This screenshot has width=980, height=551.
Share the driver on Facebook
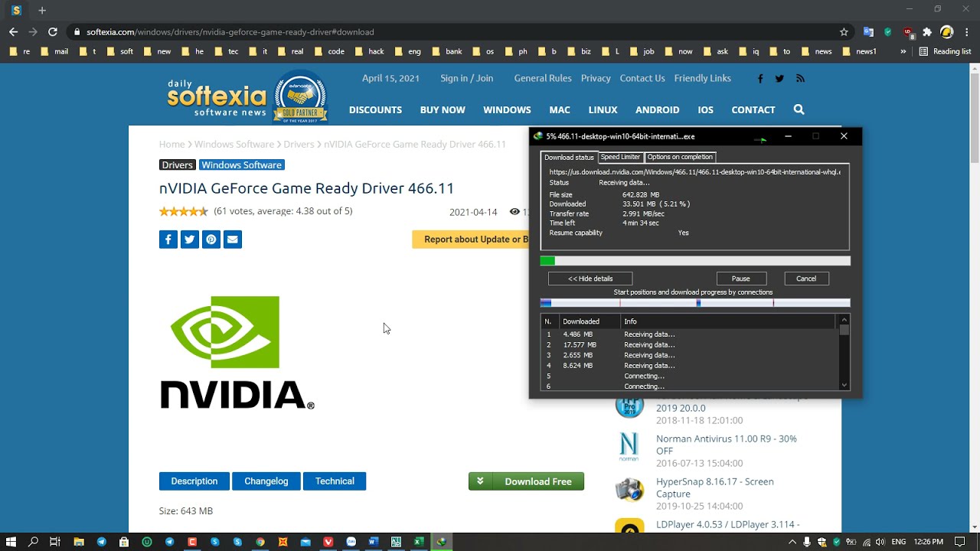click(168, 240)
